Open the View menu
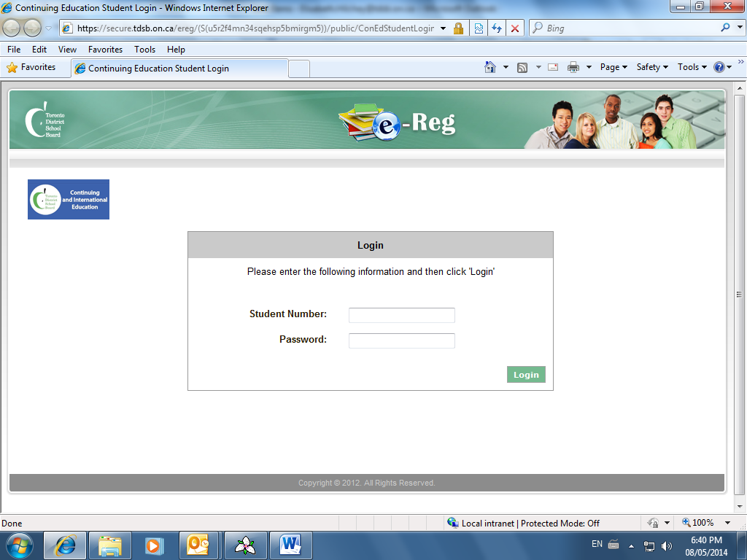747x560 pixels. click(x=67, y=50)
